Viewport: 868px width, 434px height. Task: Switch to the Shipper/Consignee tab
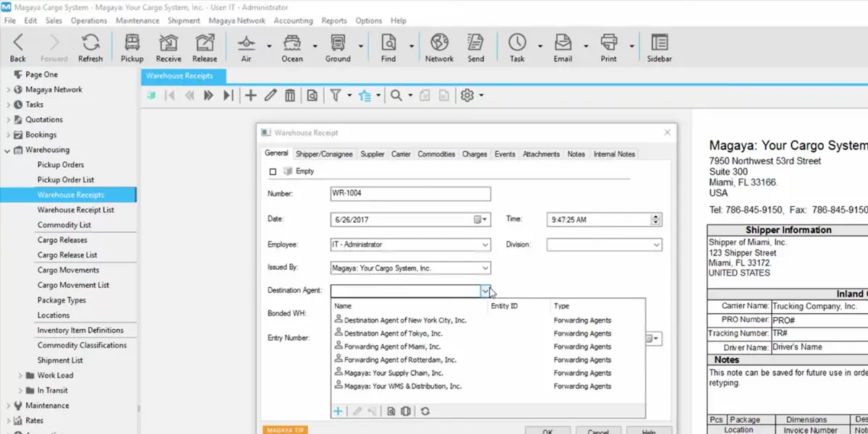pyautogui.click(x=324, y=154)
